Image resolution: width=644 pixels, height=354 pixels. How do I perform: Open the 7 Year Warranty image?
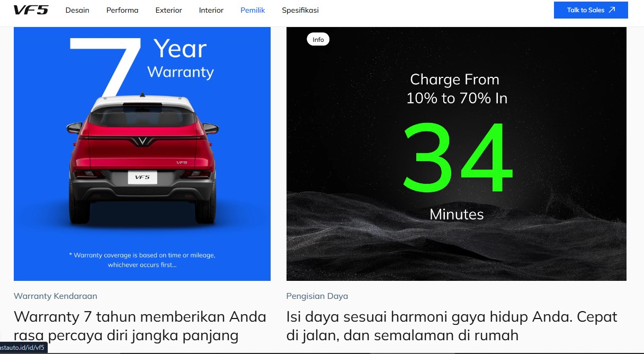tap(142, 154)
